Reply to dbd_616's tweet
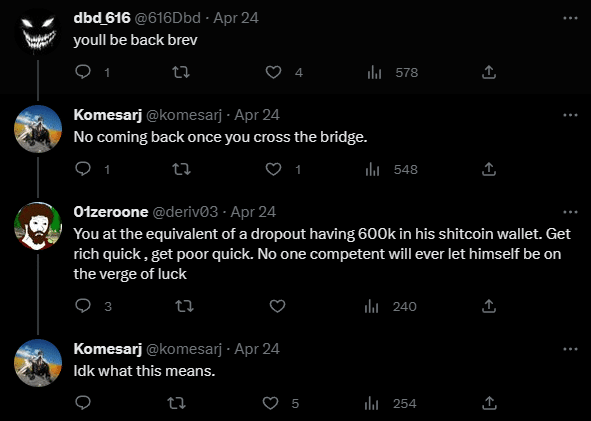The height and width of the screenshot is (421, 591). 83,72
